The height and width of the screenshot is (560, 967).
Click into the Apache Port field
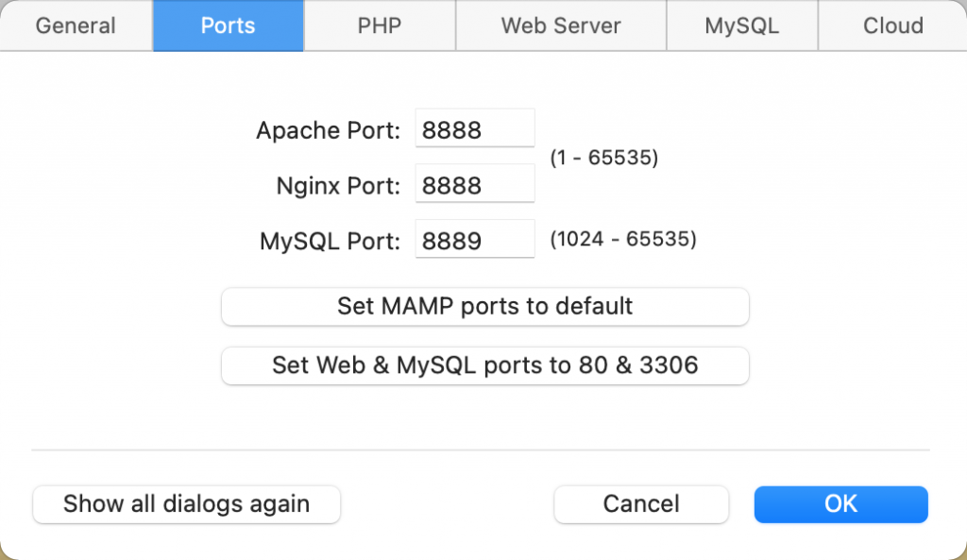click(475, 129)
